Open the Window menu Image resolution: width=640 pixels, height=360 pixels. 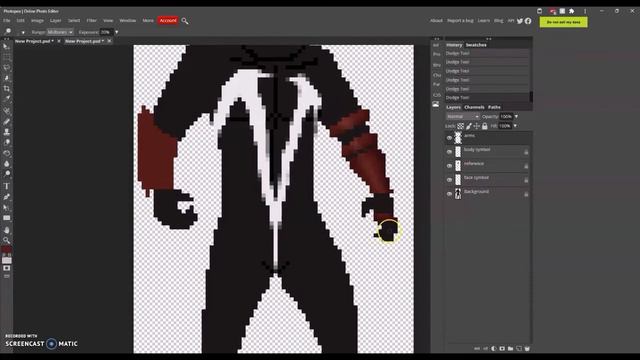pyautogui.click(x=127, y=20)
